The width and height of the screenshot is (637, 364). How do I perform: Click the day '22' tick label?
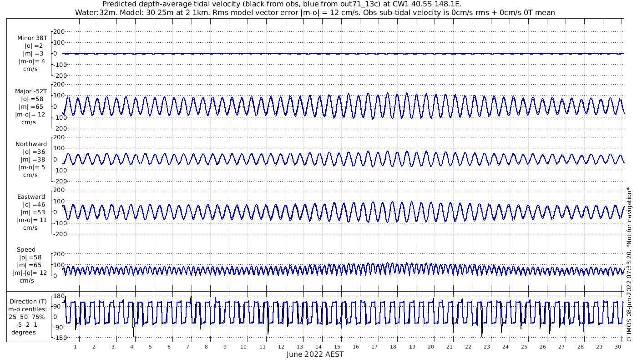pos(468,347)
